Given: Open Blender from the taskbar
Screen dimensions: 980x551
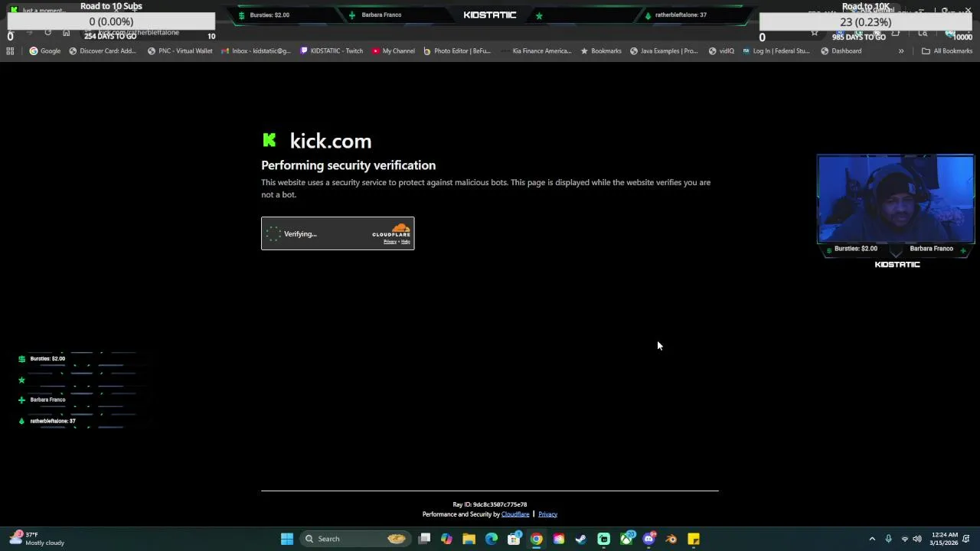Looking at the screenshot, I should pyautogui.click(x=671, y=539).
